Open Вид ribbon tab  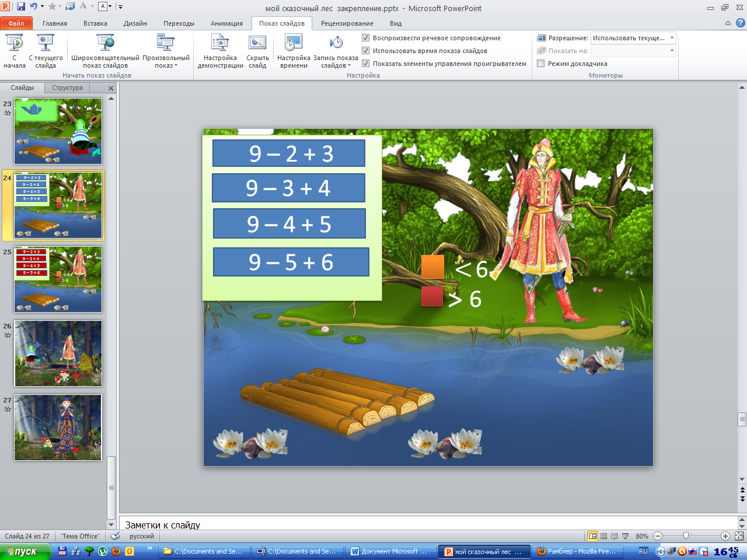(396, 23)
